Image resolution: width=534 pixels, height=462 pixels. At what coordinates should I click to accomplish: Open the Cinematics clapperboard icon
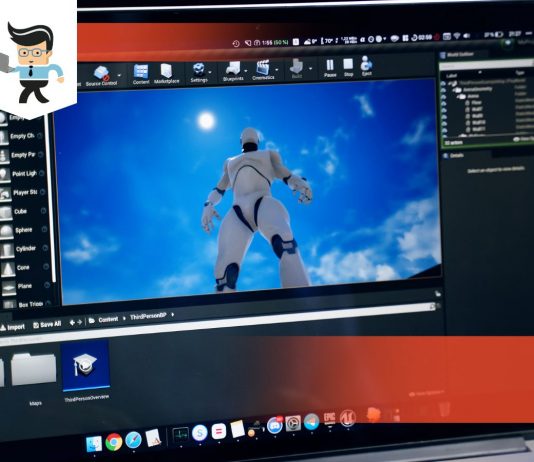(x=263, y=70)
